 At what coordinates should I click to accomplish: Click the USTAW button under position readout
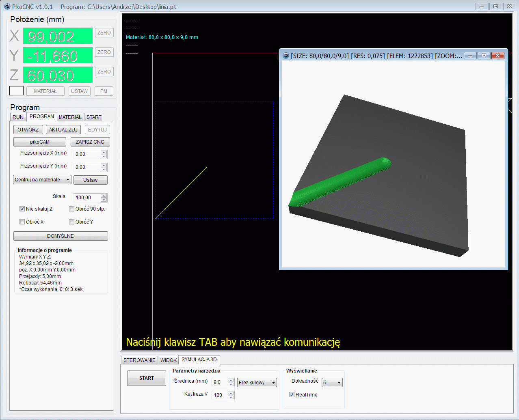pyautogui.click(x=80, y=91)
